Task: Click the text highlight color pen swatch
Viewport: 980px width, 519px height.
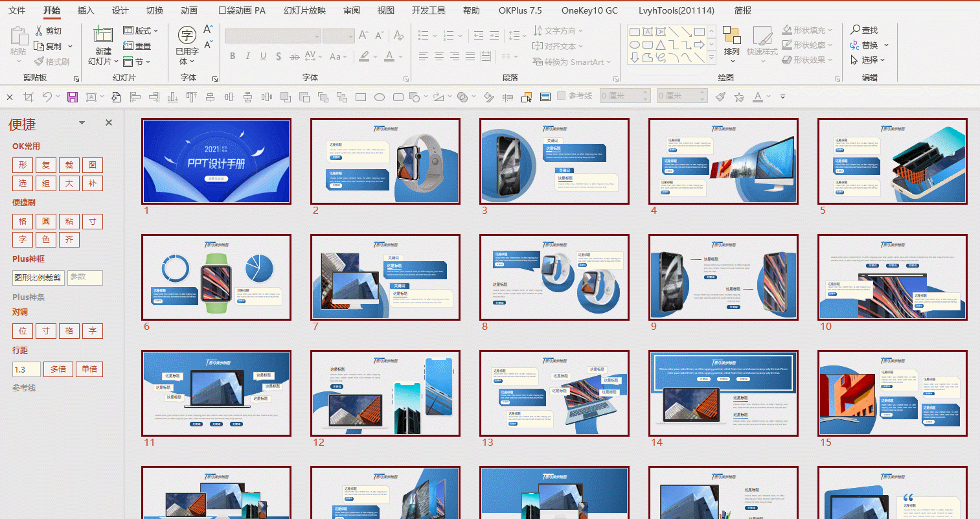Action: (365, 56)
